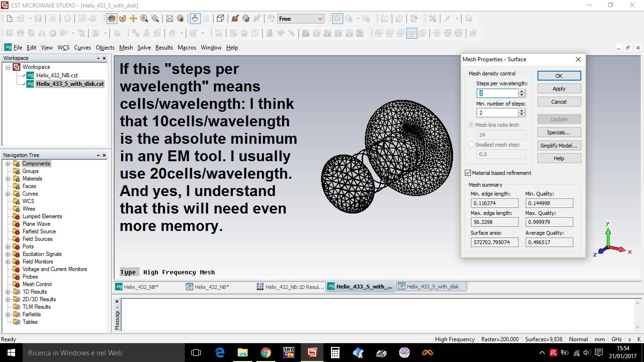Screen dimensions: 644x362
Task: Open Google Chrome from the taskbar
Action: point(266,353)
